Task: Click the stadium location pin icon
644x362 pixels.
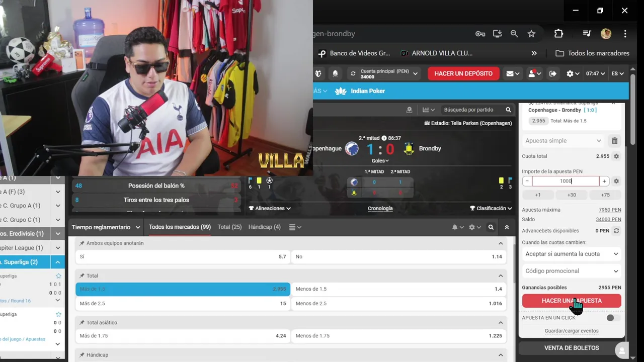Action: [x=409, y=110]
